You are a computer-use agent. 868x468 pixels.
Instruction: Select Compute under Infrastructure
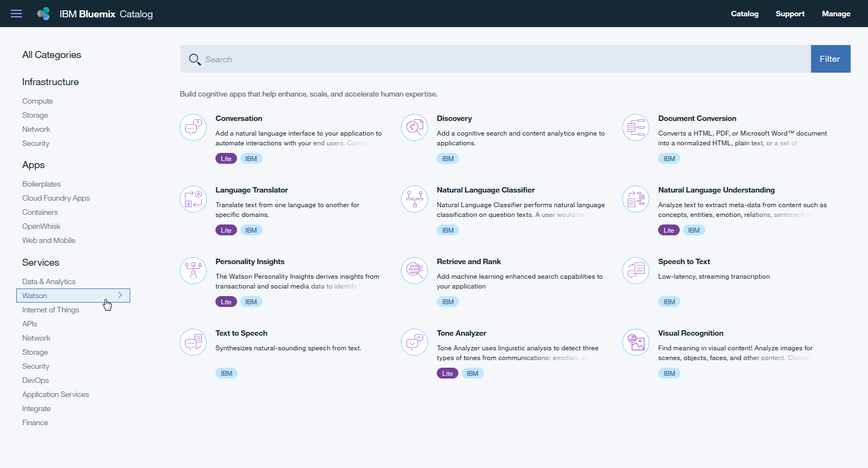click(37, 101)
